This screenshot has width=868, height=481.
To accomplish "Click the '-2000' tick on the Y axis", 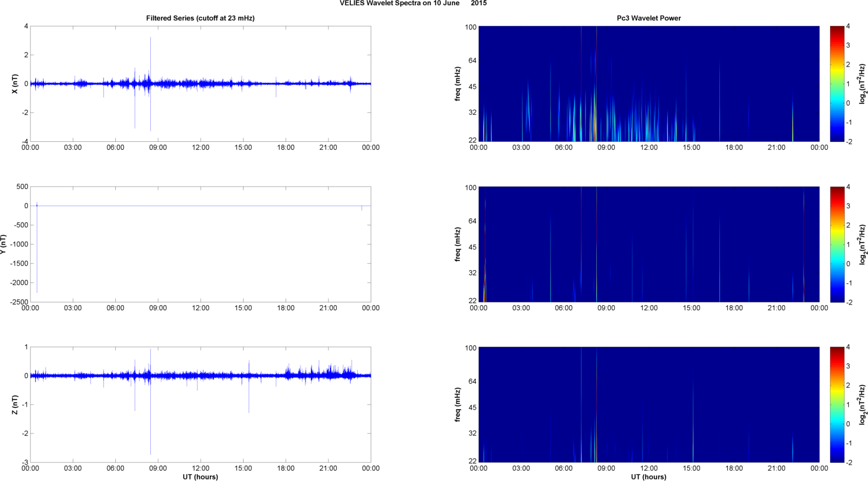I will click(x=19, y=283).
